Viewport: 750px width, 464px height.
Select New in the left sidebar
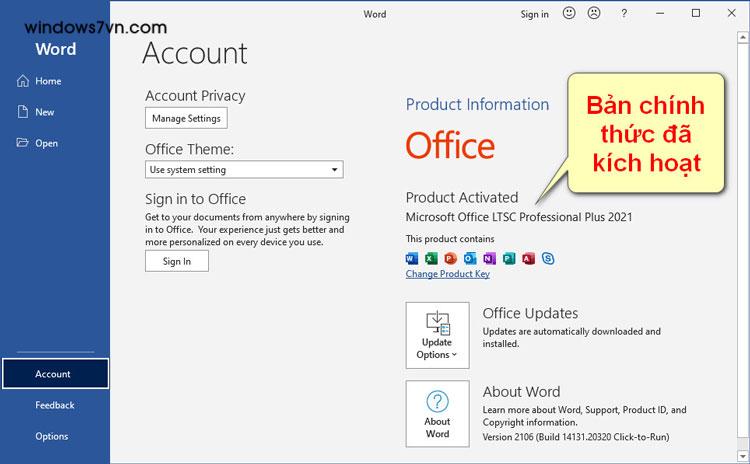tap(45, 112)
